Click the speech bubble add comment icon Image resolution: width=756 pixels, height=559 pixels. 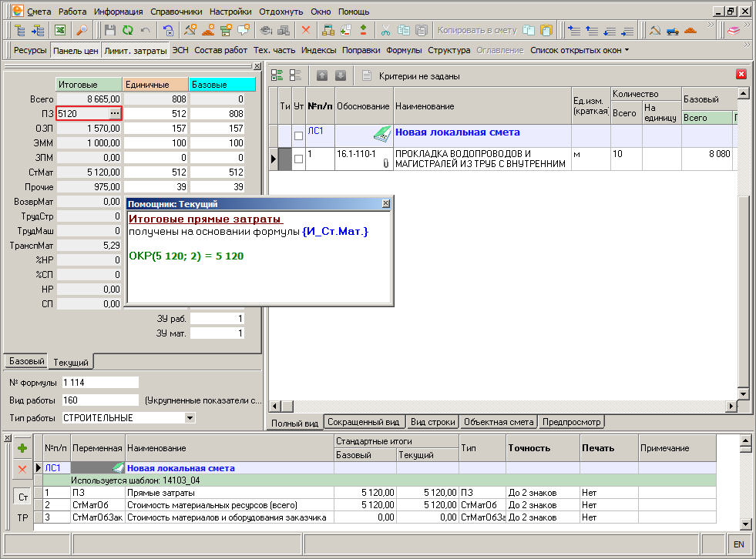click(244, 30)
